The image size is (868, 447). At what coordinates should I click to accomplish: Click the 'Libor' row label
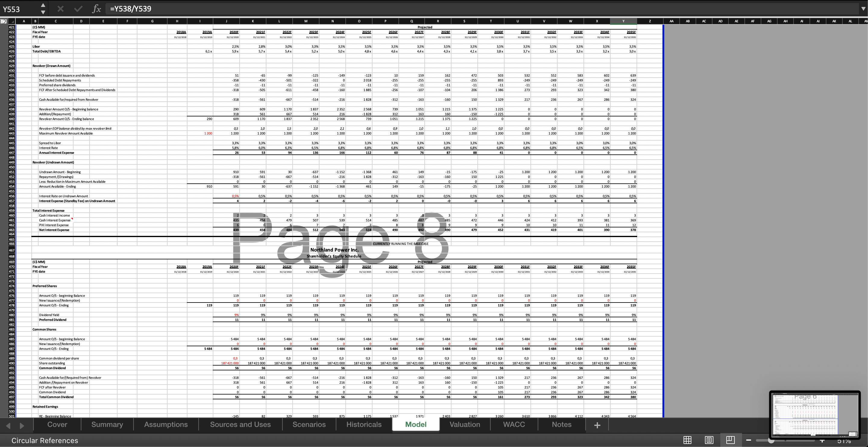(36, 46)
